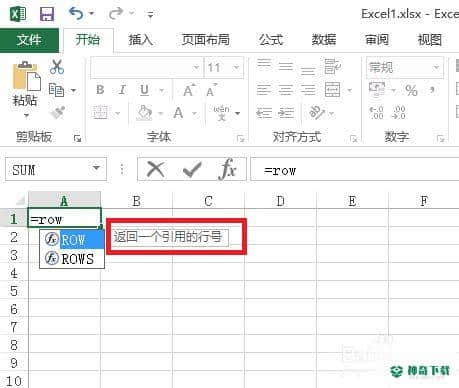Confirm formula with the checkmark icon
The height and width of the screenshot is (388, 459).
(192, 170)
